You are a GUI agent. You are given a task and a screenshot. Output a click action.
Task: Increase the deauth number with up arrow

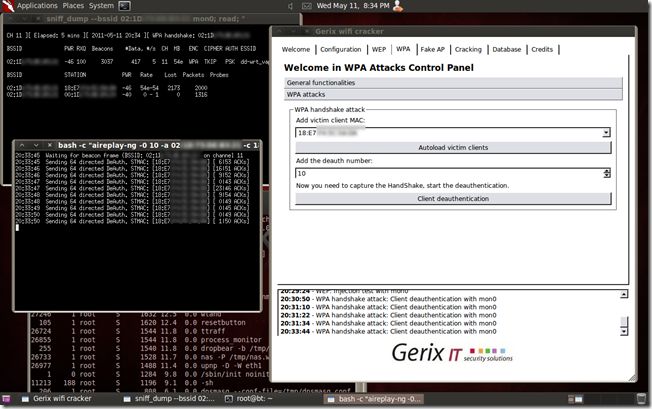coord(607,171)
